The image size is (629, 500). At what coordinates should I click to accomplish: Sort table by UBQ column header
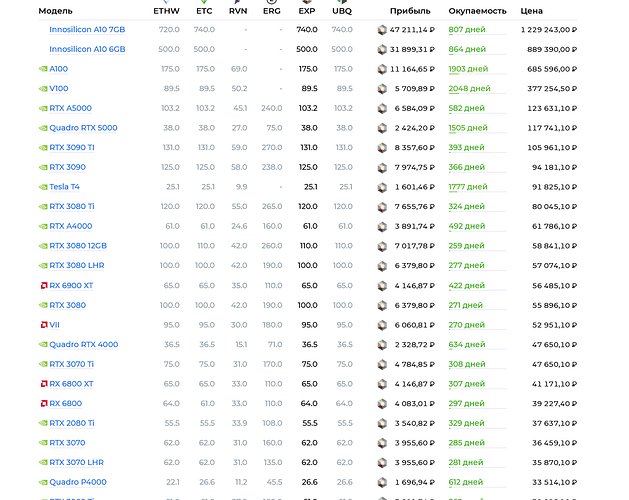point(342,11)
